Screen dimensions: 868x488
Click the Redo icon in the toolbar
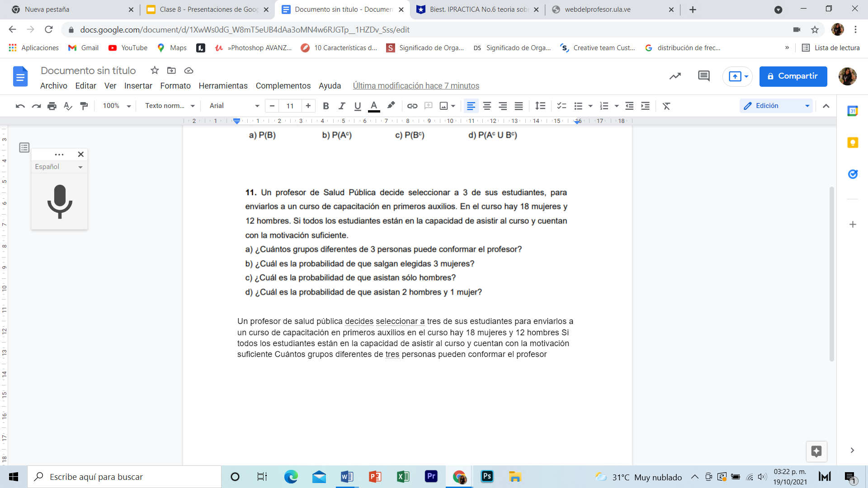point(36,106)
